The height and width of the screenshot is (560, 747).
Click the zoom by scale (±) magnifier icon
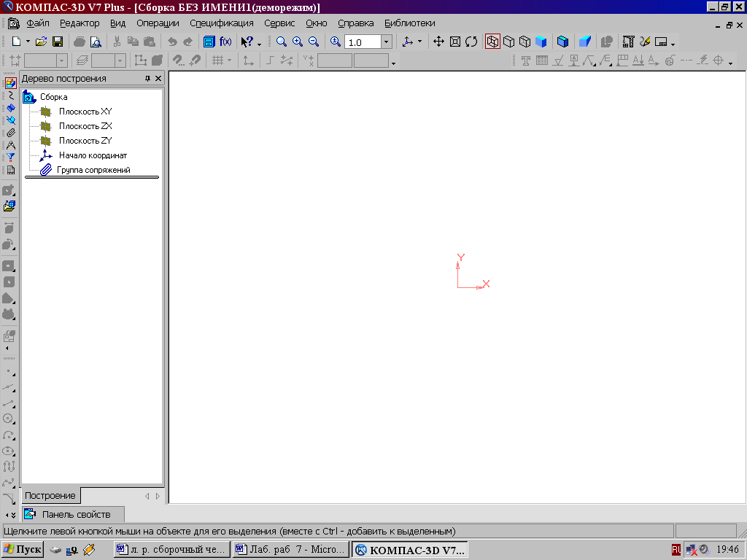[336, 42]
